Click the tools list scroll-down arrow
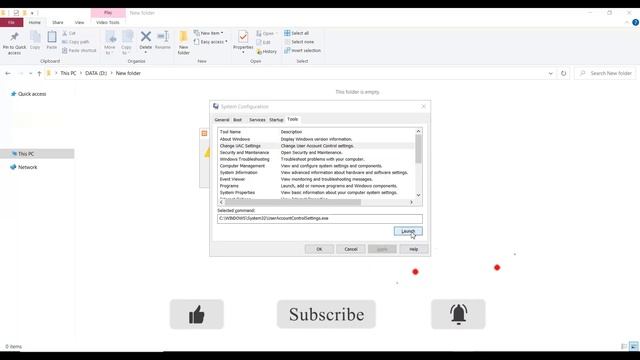Viewport: 640px width, 360px height. (x=418, y=195)
